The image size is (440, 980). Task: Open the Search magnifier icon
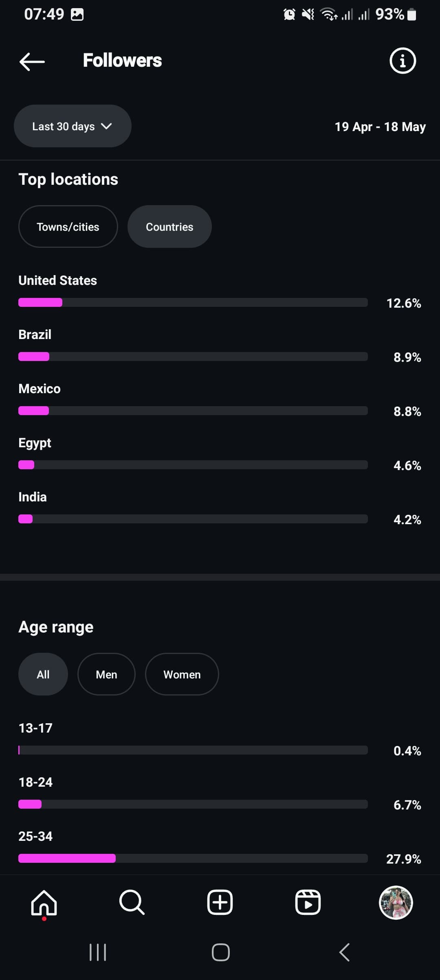coord(132,902)
